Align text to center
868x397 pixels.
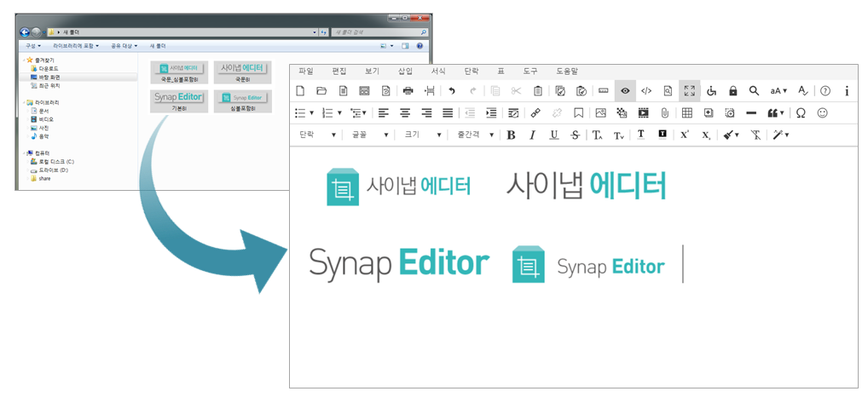pyautogui.click(x=405, y=112)
